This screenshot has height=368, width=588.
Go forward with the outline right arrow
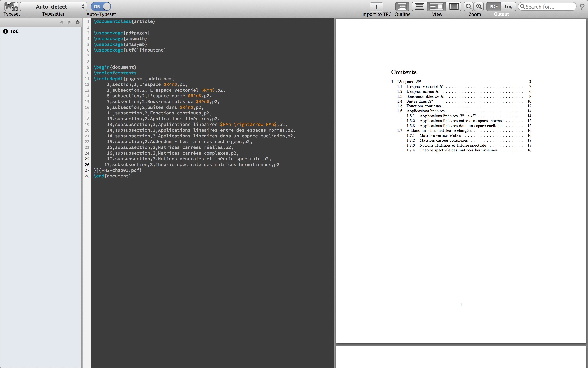69,22
